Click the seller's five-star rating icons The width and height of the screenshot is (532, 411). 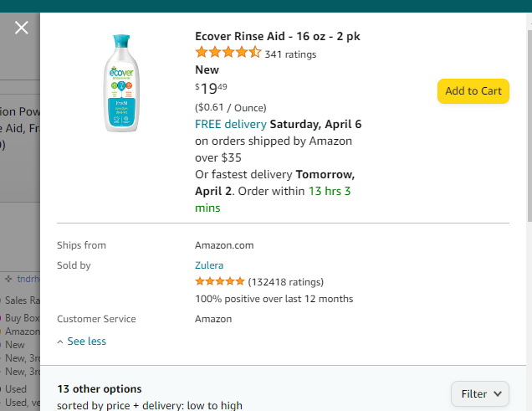coord(220,281)
